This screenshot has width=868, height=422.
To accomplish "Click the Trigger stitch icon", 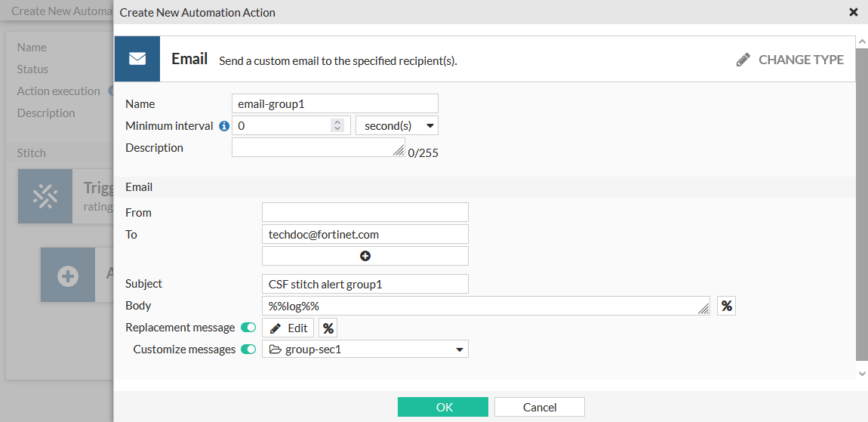I will [45, 196].
